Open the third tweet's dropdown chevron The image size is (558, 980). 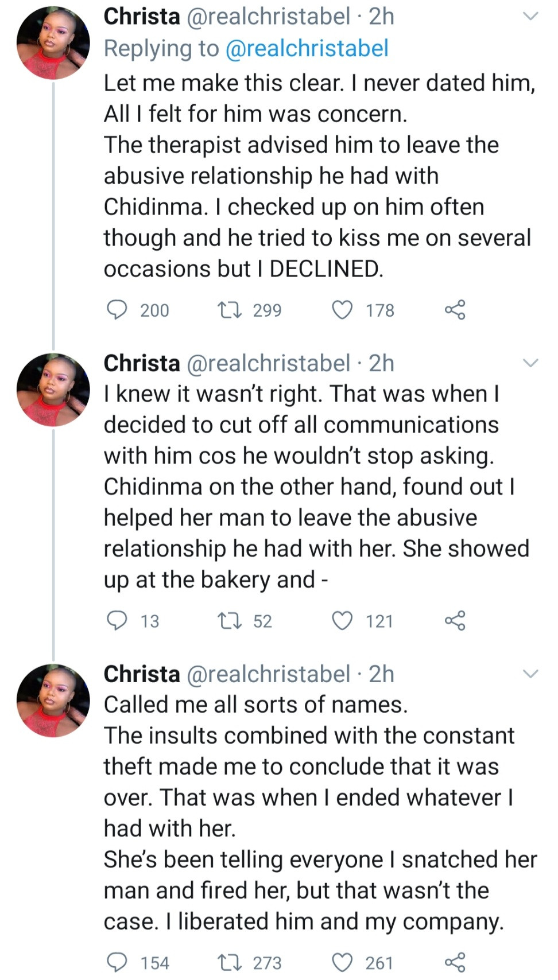point(531,674)
